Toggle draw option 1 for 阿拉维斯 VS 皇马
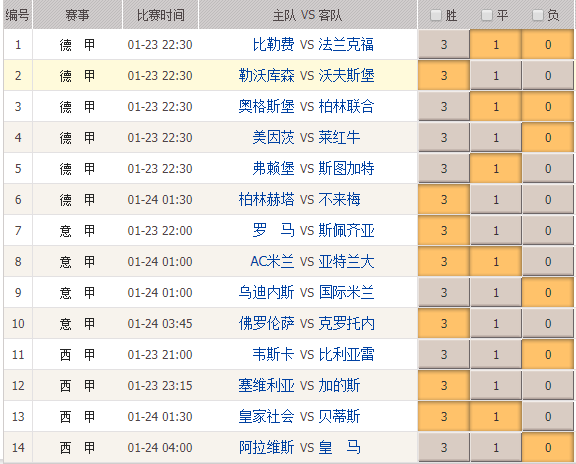The height and width of the screenshot is (464, 576). 496,447
